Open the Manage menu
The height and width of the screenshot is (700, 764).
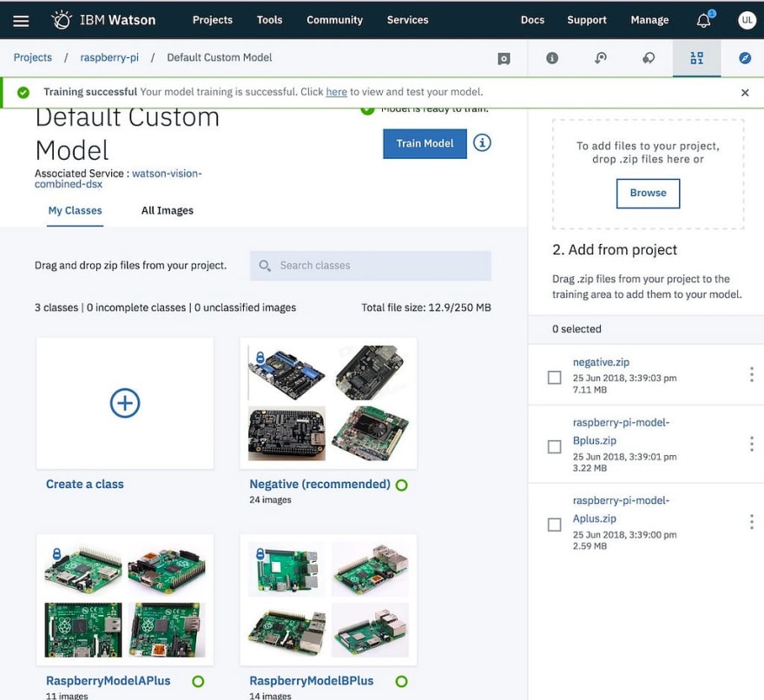click(x=649, y=20)
